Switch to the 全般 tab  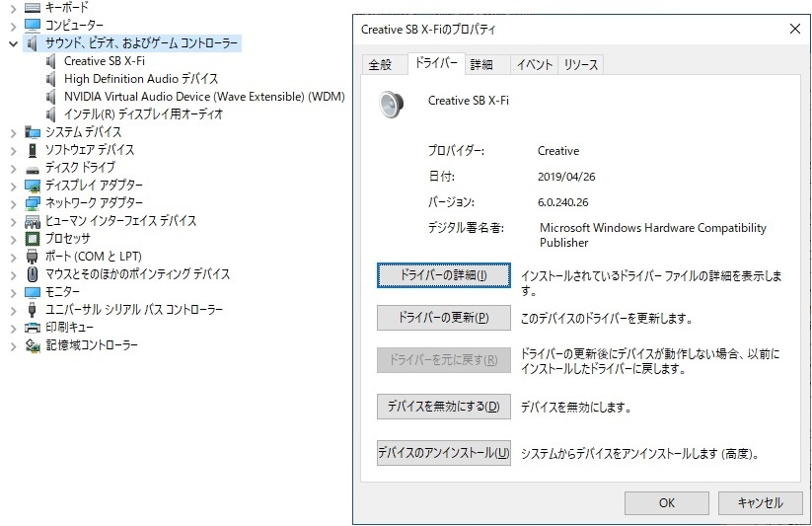pos(384,65)
